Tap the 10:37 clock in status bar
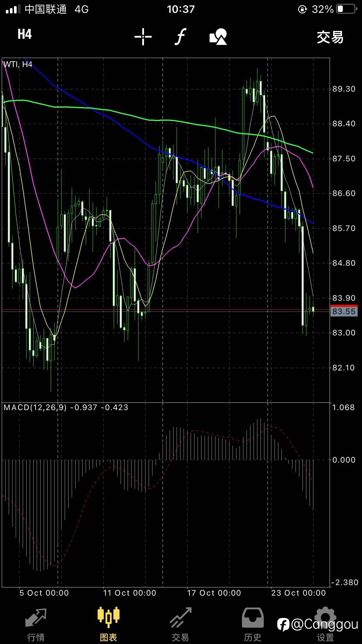 pyautogui.click(x=181, y=9)
